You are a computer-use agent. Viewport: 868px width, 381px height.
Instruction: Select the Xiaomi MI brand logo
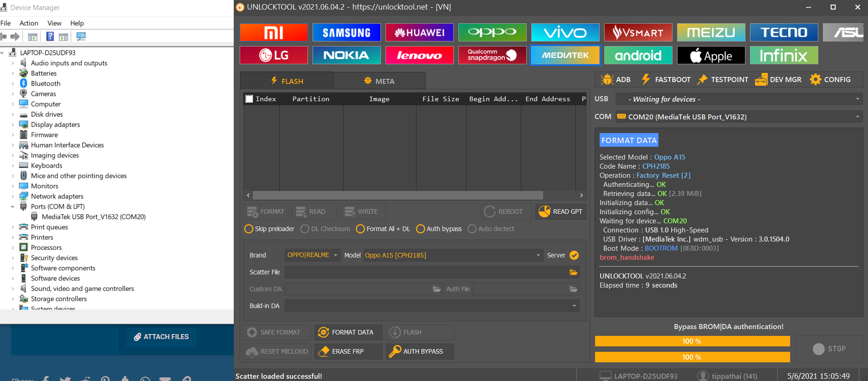click(x=274, y=32)
